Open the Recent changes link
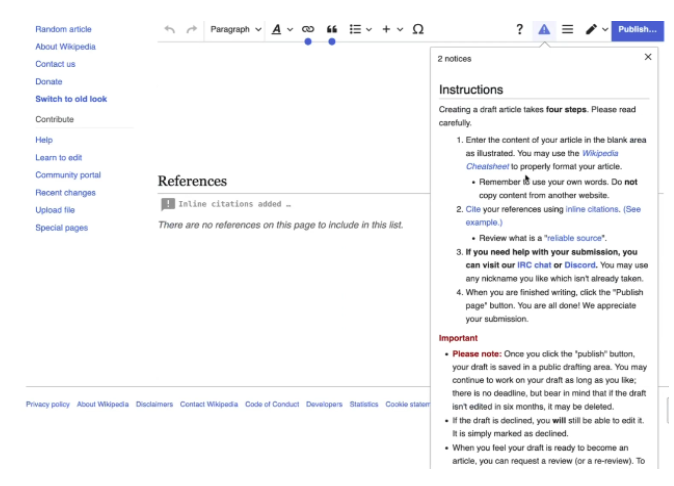This screenshot has width=674, height=486. pyautogui.click(x=65, y=193)
